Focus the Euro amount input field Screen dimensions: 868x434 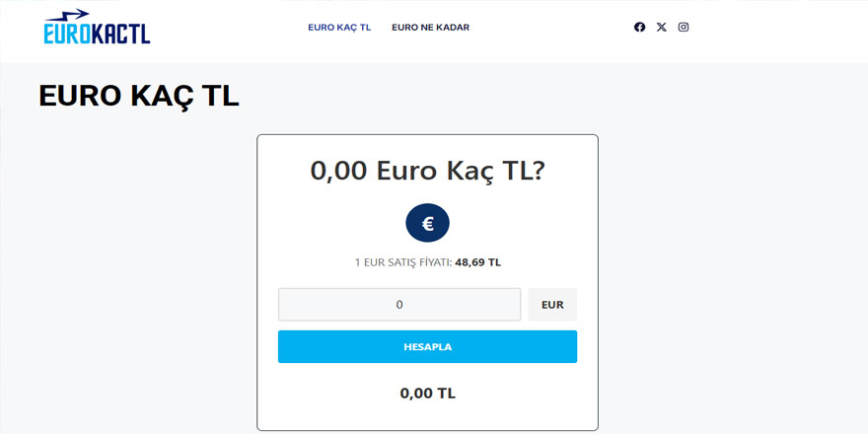399,305
